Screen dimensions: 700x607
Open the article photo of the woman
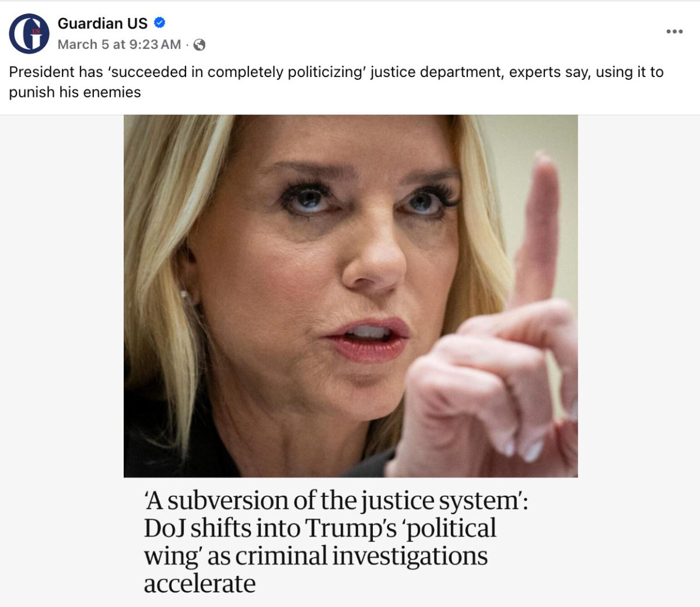351,296
